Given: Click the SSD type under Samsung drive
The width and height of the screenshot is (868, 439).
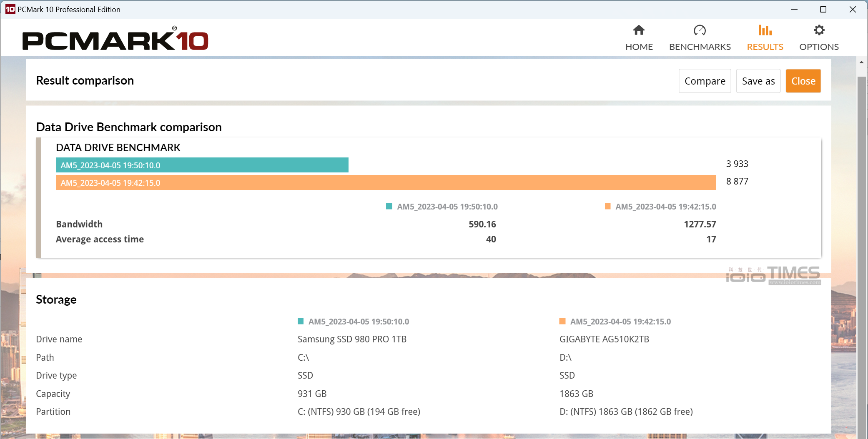Looking at the screenshot, I should [305, 375].
